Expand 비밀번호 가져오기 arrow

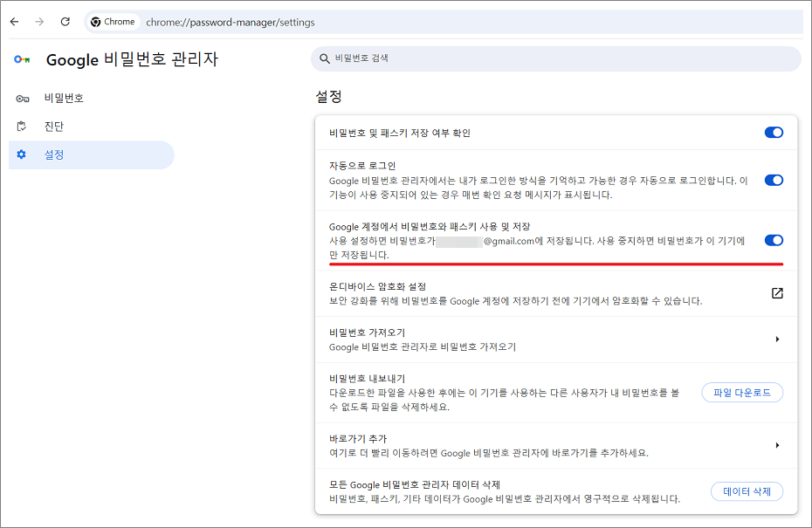(777, 339)
